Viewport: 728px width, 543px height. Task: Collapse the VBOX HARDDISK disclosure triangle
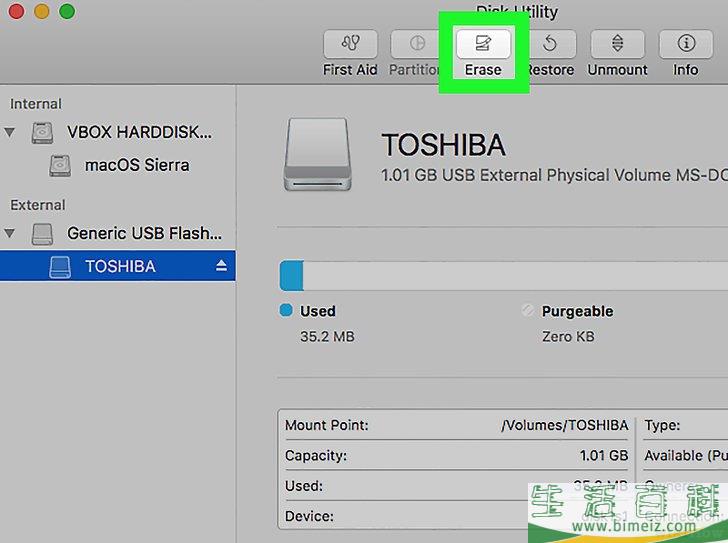click(x=9, y=133)
